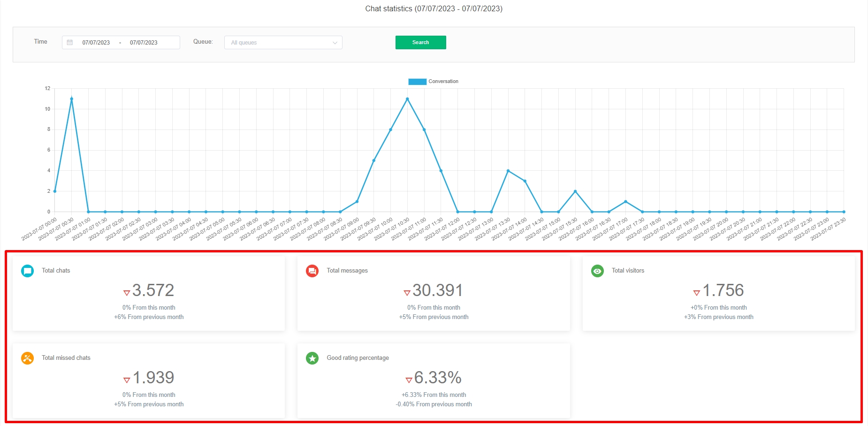Click the start date 07/07/2023 field
The height and width of the screenshot is (426, 868).
[96, 43]
